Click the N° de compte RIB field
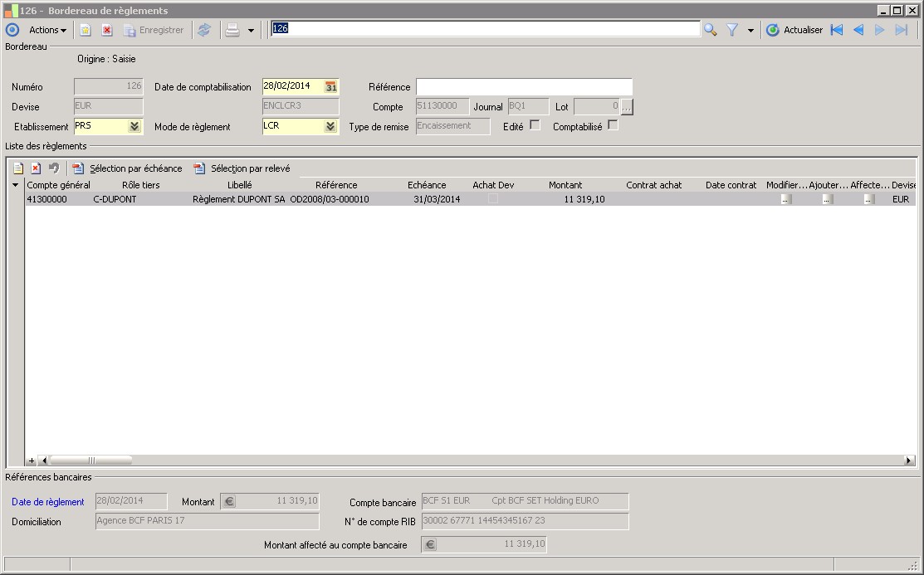Screen dimensions: 924x575 click(x=525, y=521)
